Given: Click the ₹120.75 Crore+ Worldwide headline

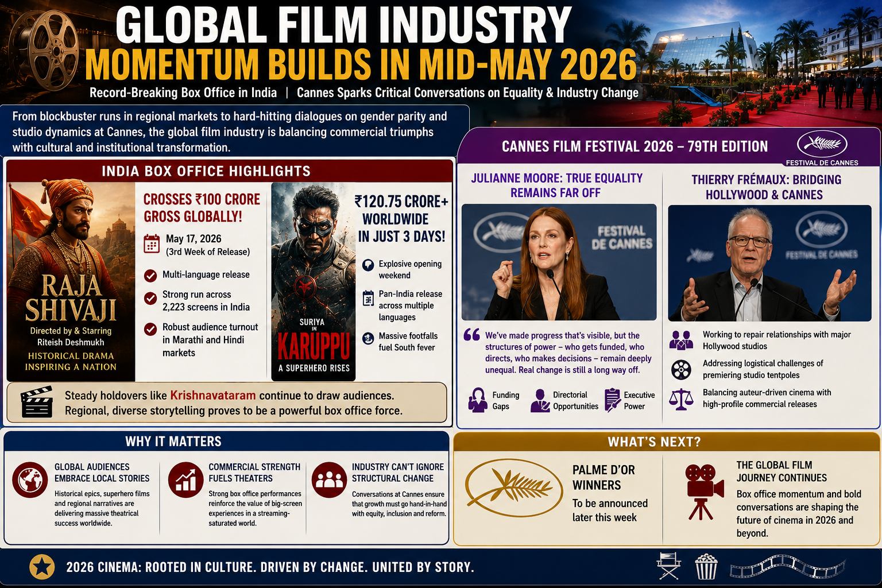Looking at the screenshot, I should pos(401,219).
